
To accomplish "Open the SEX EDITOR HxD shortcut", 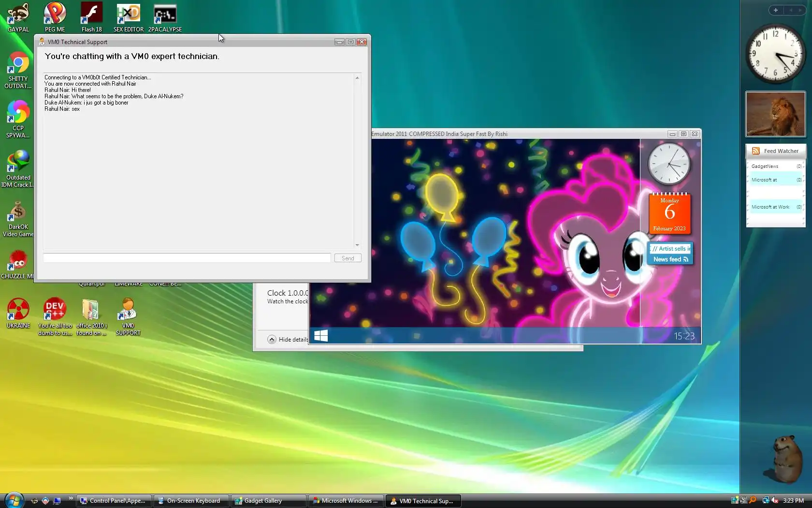I will point(128,17).
